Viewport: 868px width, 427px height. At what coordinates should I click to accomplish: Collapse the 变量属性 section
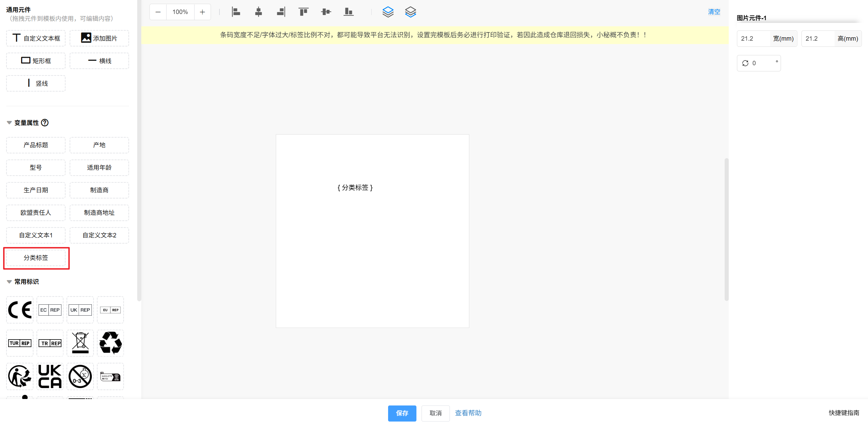(9, 123)
